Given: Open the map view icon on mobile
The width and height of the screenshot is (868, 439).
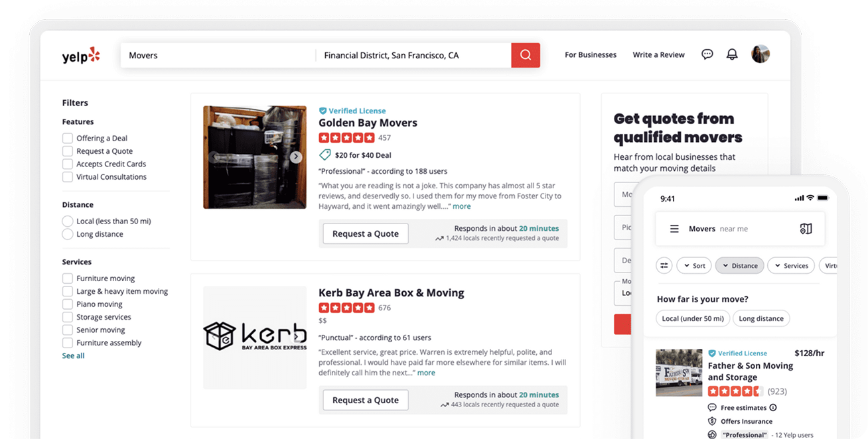Looking at the screenshot, I should [x=806, y=229].
